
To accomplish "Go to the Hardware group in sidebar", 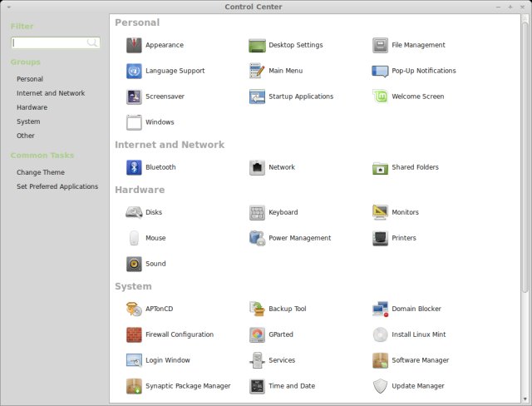I will click(x=32, y=107).
